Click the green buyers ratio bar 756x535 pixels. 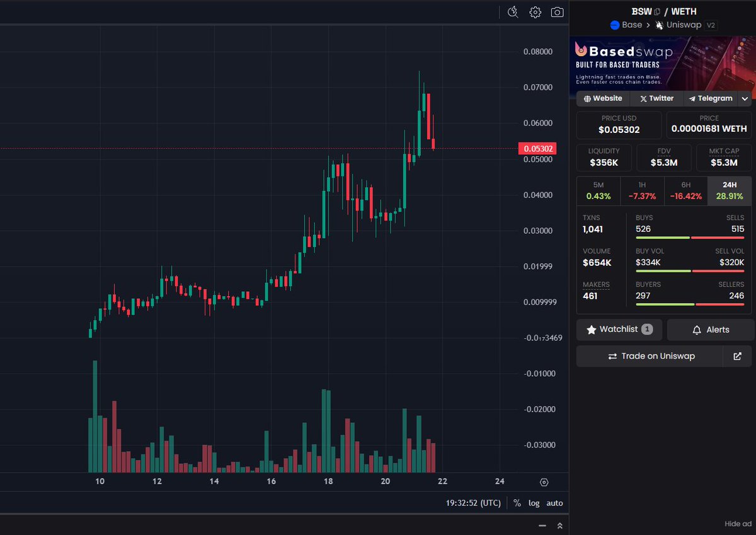[x=665, y=304]
